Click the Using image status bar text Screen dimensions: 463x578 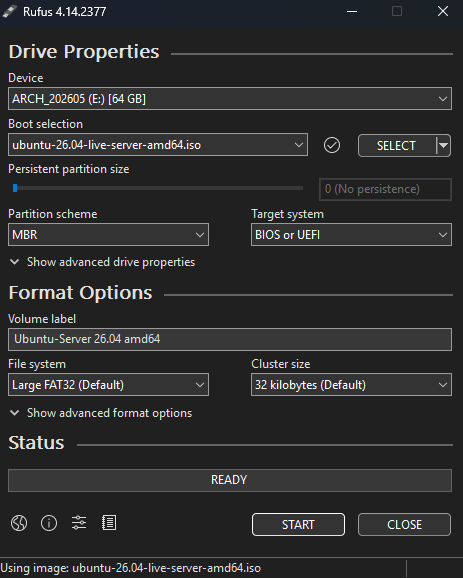tap(130, 568)
